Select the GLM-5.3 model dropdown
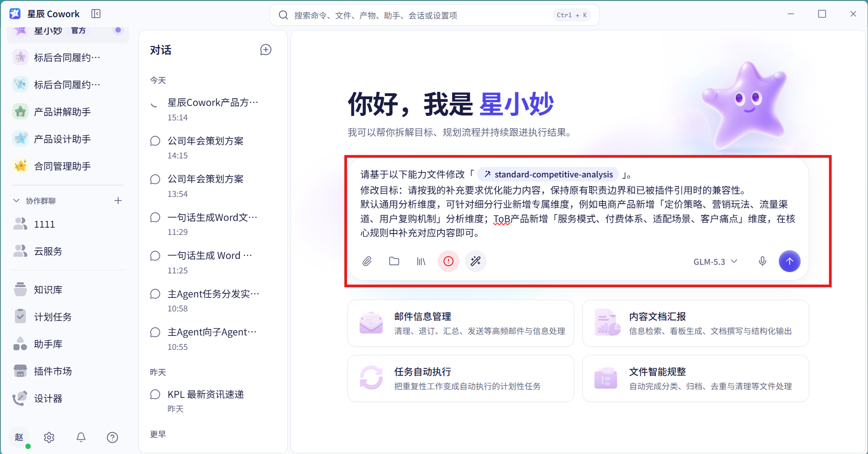The image size is (868, 454). pyautogui.click(x=715, y=262)
